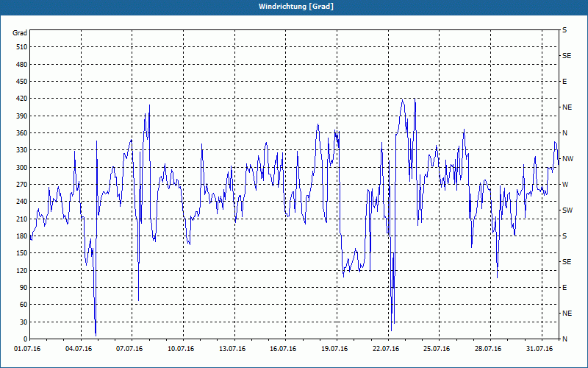
Task: Select y-axis value "330"
Action: click(x=22, y=150)
